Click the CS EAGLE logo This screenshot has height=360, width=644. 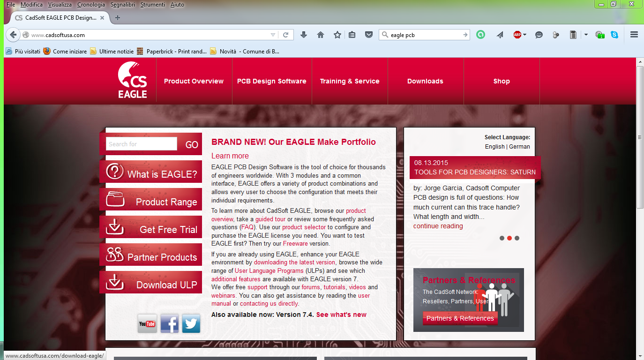pos(133,81)
